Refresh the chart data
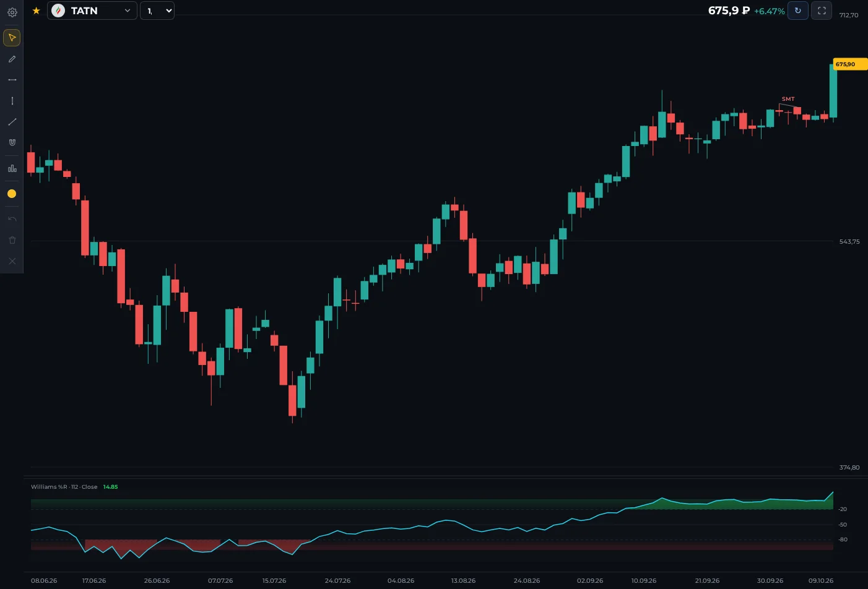The width and height of the screenshot is (868, 589). [x=797, y=11]
